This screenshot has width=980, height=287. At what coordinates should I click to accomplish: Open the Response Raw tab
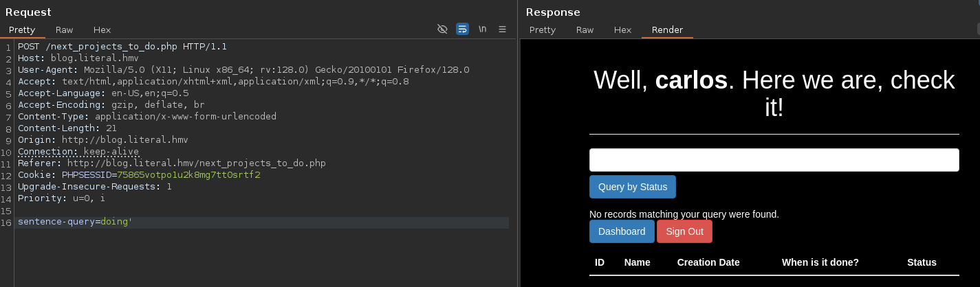coord(585,30)
